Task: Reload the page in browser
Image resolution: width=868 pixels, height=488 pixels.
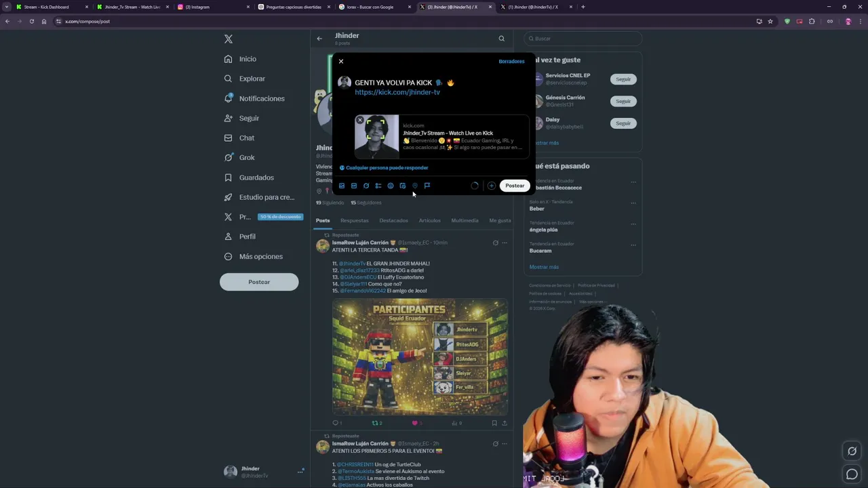Action: coord(31,21)
